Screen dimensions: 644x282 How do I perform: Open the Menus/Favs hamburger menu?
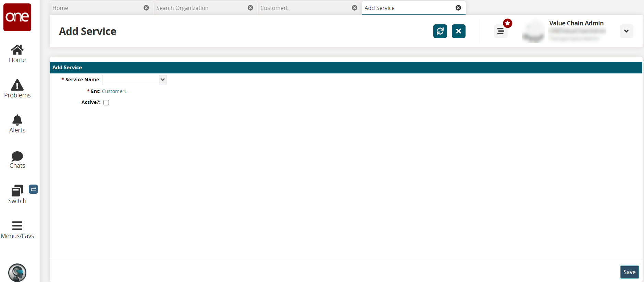pyautogui.click(x=17, y=230)
